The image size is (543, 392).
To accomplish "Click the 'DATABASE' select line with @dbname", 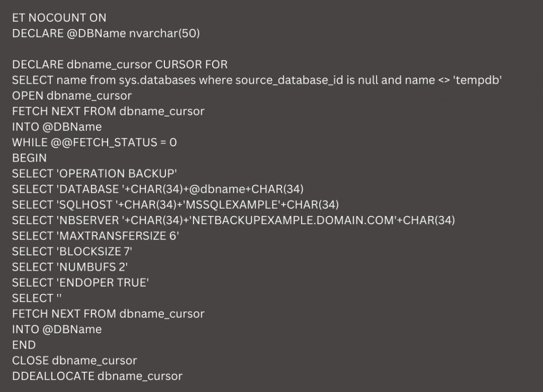I will 158,189.
